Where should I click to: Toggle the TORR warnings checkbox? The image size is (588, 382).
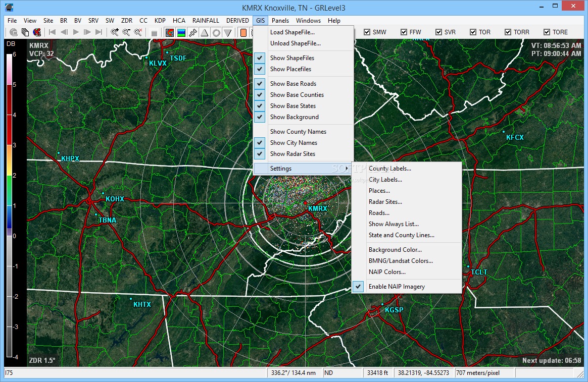point(508,32)
